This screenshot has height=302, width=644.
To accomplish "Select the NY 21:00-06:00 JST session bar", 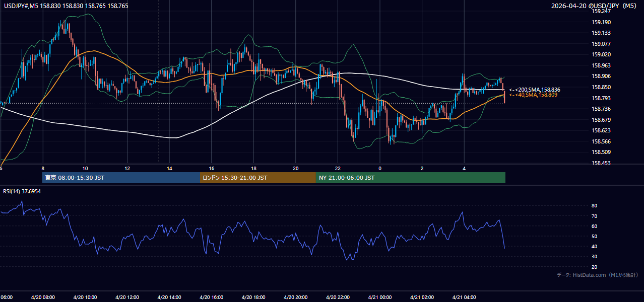I will 411,178.
